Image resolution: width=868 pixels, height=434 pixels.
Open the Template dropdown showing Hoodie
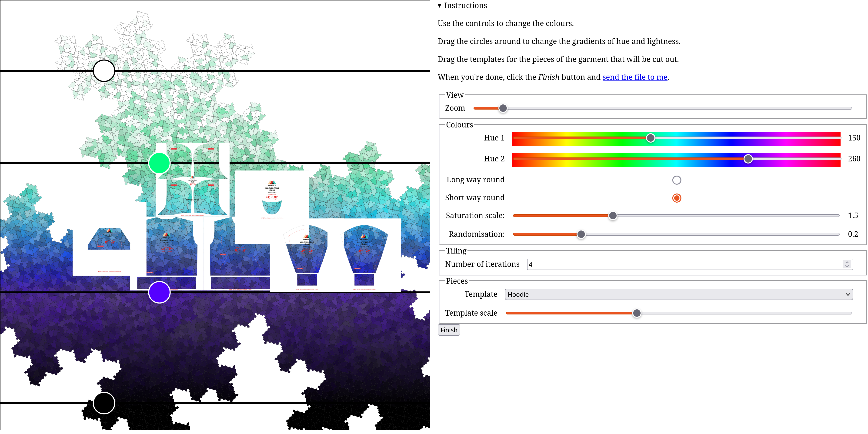point(679,294)
